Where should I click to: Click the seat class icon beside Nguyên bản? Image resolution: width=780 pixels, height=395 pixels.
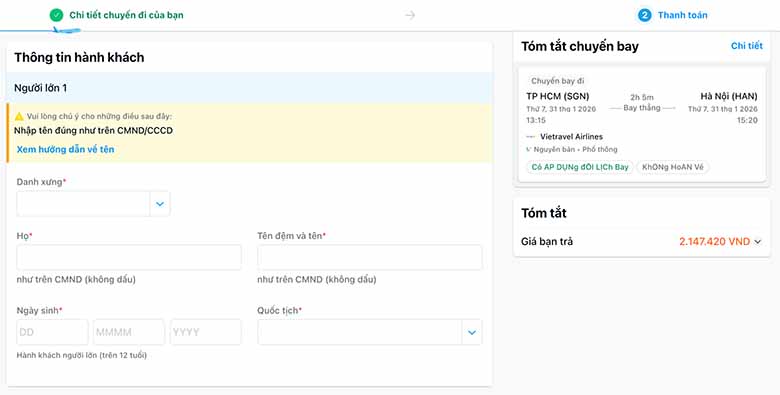point(529,149)
